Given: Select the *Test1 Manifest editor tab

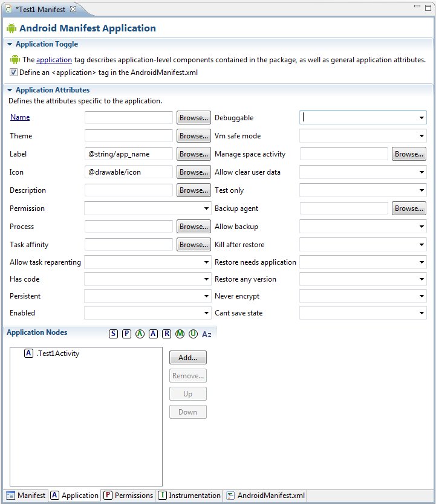Looking at the screenshot, I should click(x=42, y=9).
